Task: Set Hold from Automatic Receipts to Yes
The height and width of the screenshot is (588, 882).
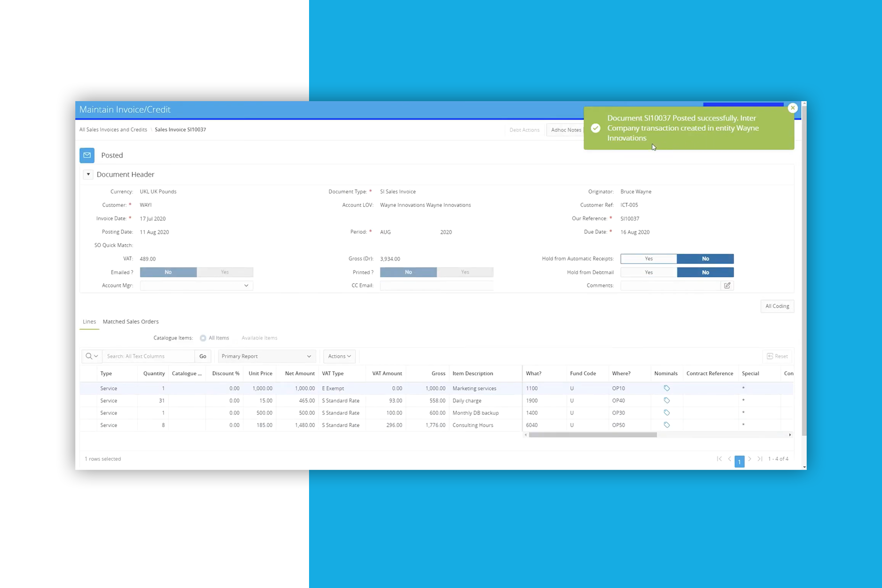Action: pyautogui.click(x=648, y=259)
